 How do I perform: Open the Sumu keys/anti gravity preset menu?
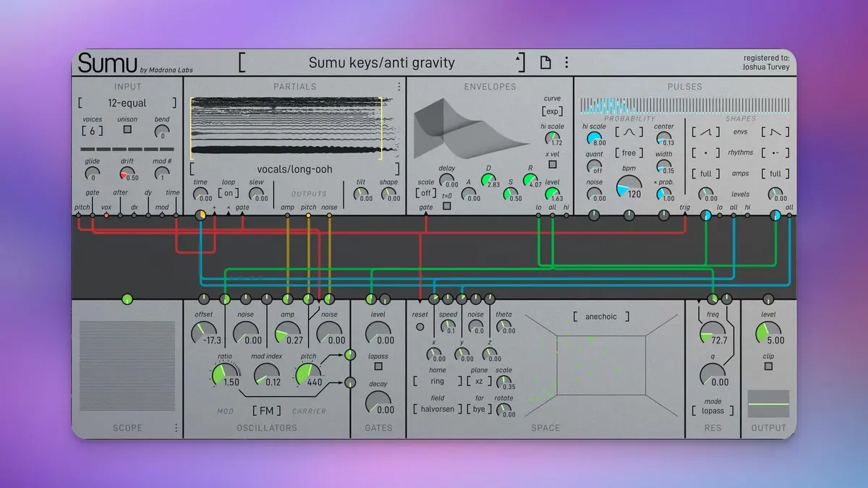[381, 62]
